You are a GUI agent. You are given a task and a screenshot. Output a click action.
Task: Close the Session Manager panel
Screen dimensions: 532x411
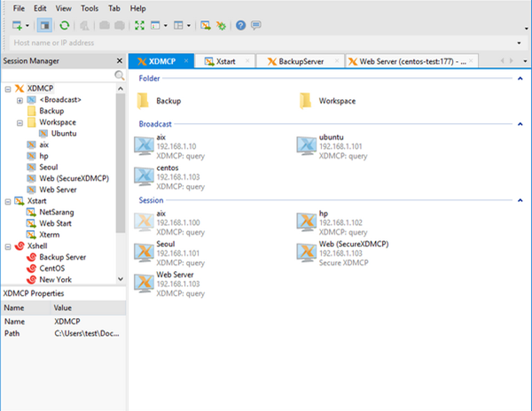[x=120, y=60]
